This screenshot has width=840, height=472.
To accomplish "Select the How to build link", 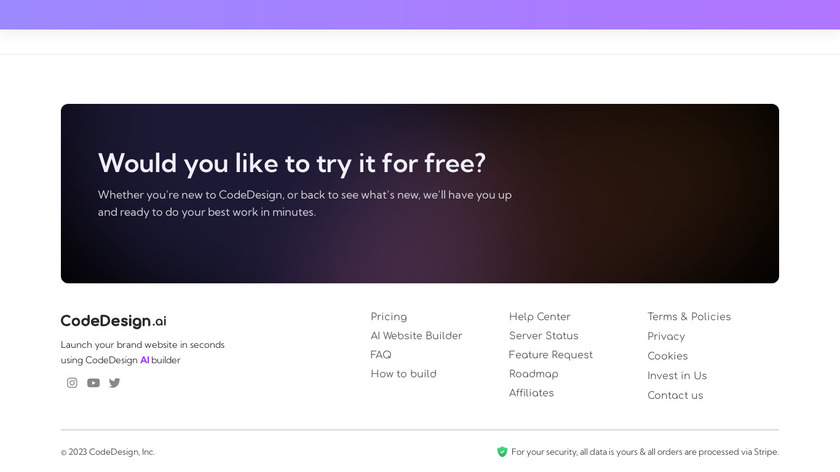I will (403, 374).
